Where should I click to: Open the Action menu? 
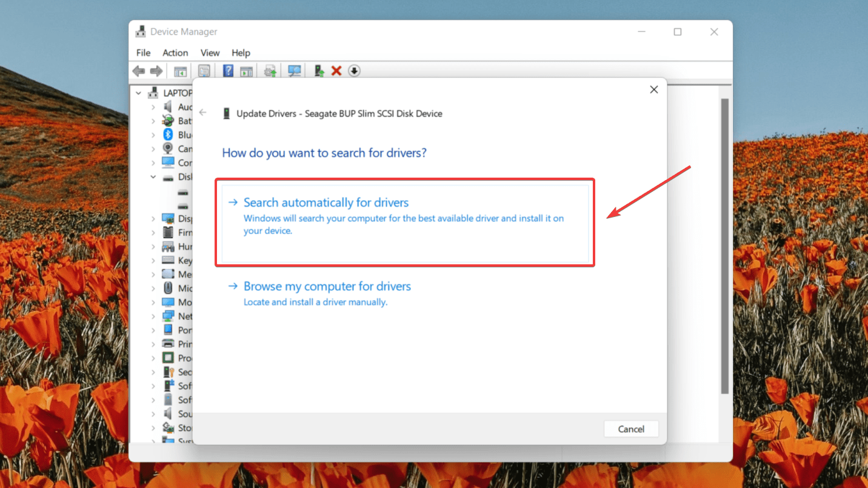[175, 53]
